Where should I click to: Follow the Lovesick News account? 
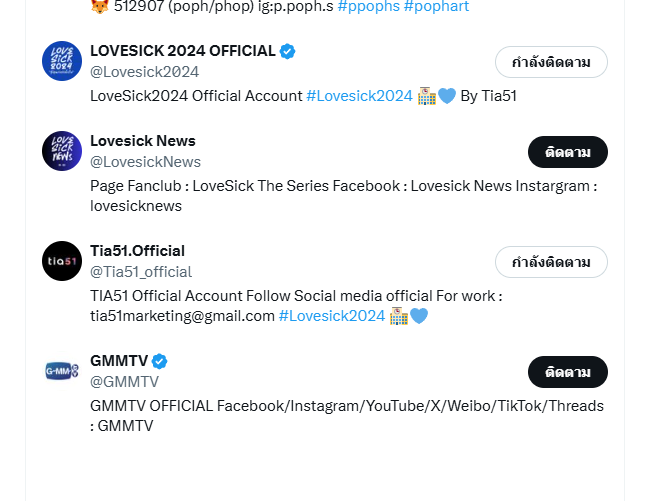pyautogui.click(x=568, y=152)
